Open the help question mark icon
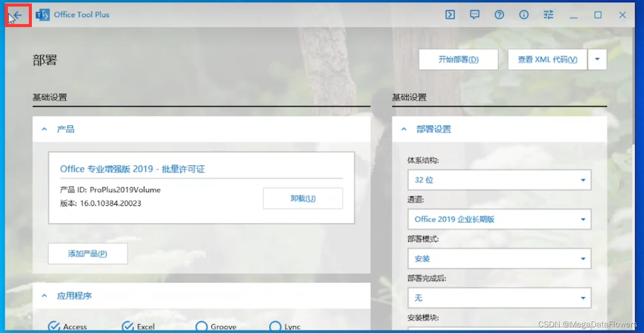Image resolution: width=644 pixels, height=333 pixels. click(x=499, y=14)
